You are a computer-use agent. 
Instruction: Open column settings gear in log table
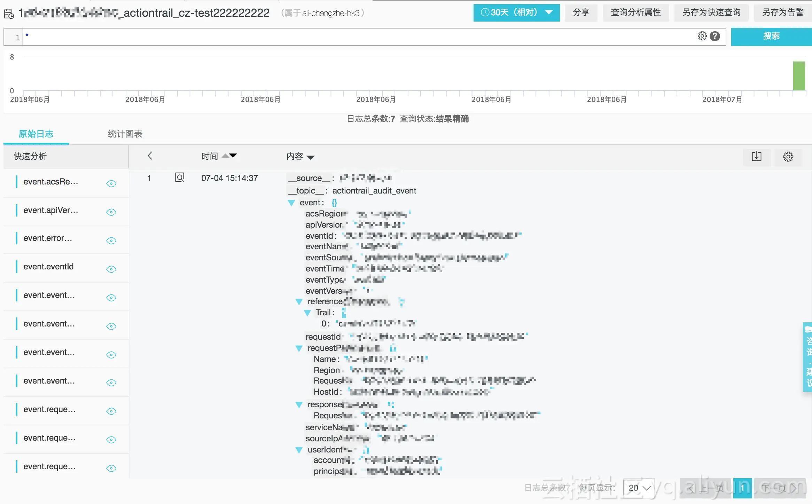tap(788, 157)
